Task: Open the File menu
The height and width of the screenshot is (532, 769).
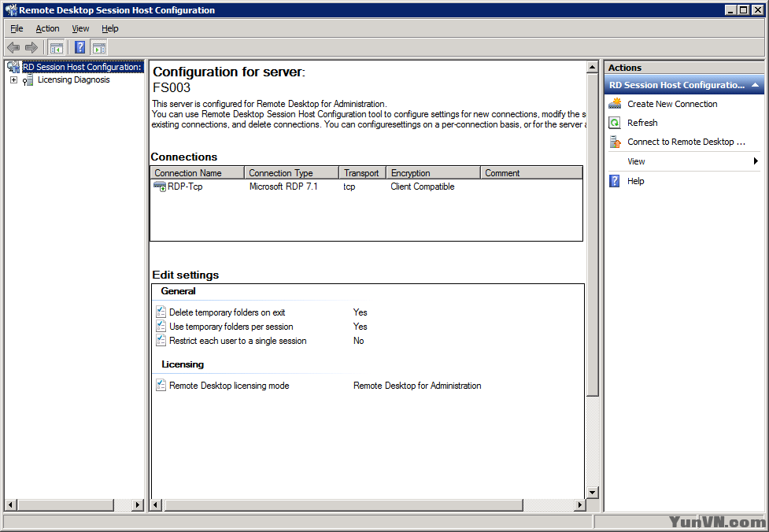Action: tap(17, 28)
